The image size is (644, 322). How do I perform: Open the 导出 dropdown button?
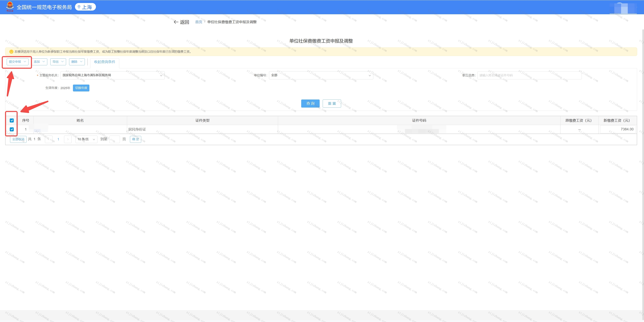(58, 62)
